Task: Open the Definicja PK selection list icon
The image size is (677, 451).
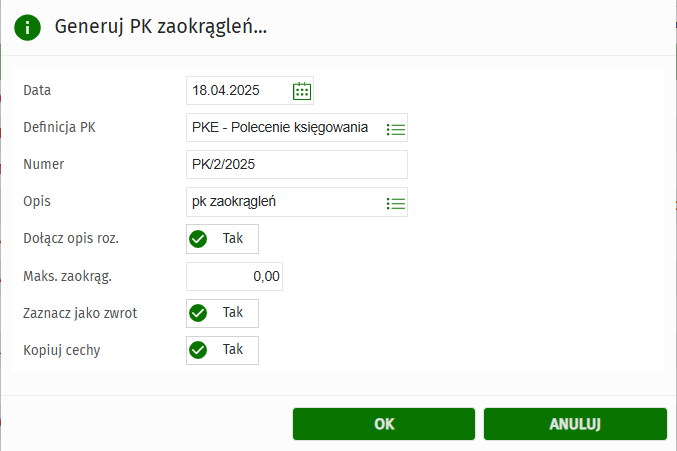Action: tap(396, 129)
